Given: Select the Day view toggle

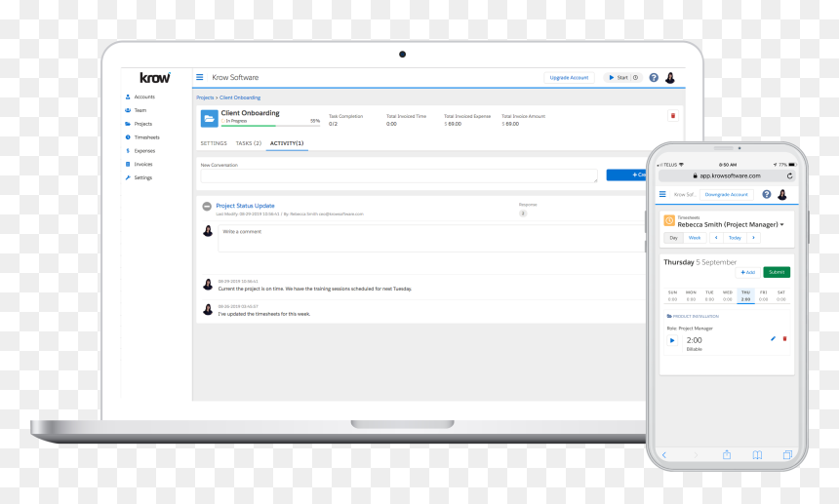Looking at the screenshot, I should pyautogui.click(x=674, y=238).
